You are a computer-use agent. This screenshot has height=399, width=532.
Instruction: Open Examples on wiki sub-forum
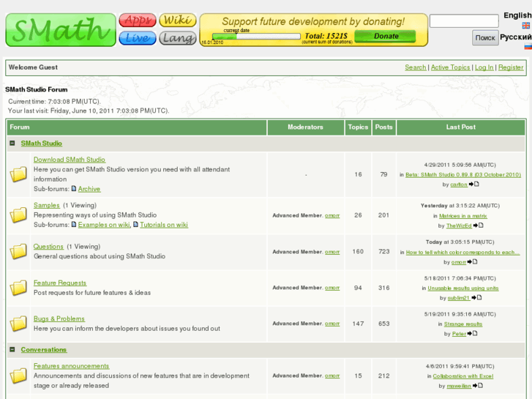pyautogui.click(x=104, y=225)
